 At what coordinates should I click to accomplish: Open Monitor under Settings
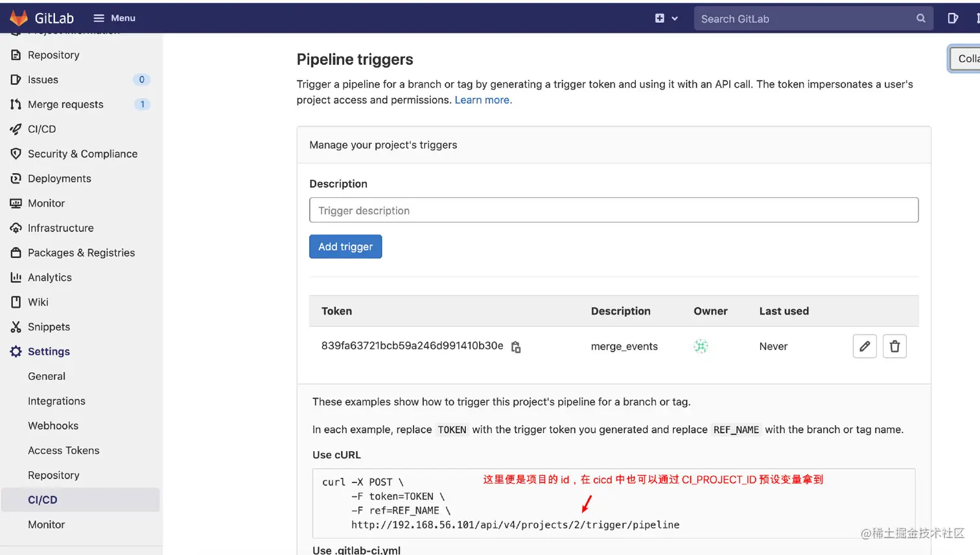click(47, 525)
